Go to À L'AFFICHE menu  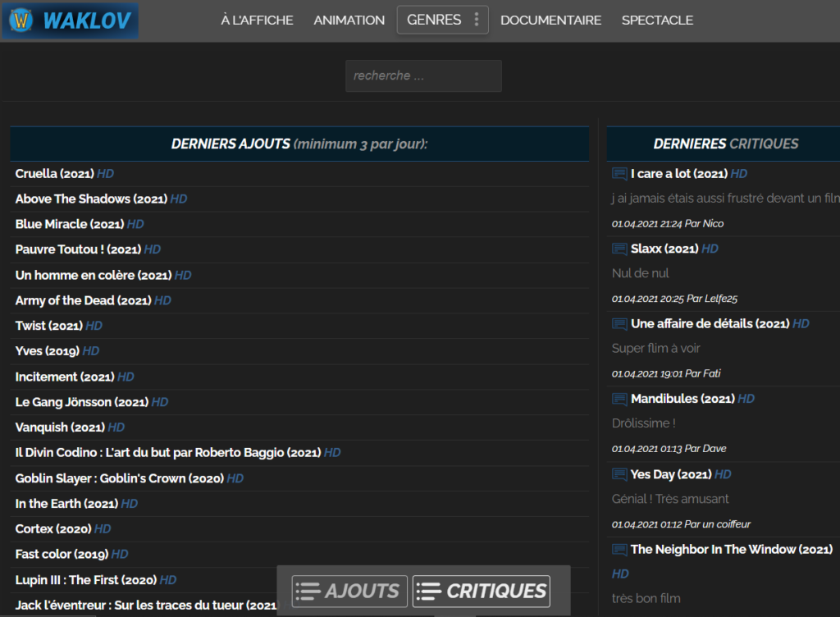tap(257, 21)
